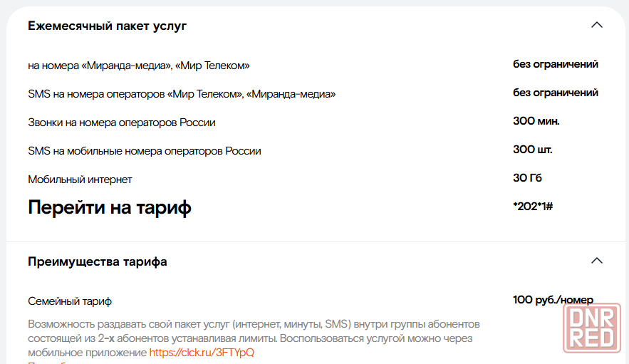
Task: Click the Мобильный интернет row label
Action: pos(80,180)
